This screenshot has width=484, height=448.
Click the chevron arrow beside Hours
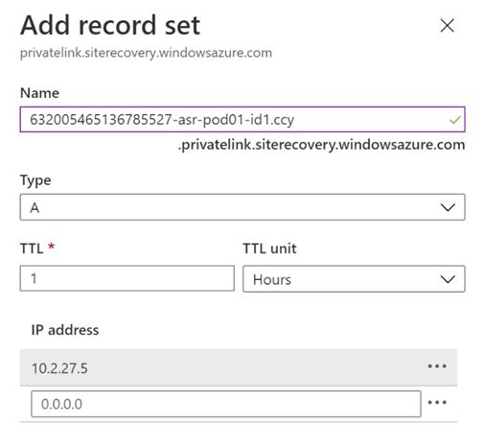448,279
